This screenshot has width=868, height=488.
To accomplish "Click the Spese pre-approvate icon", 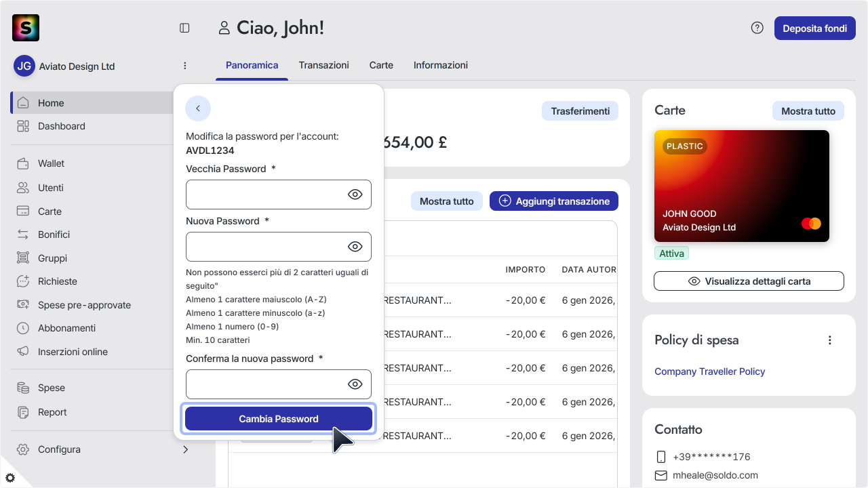I will (x=24, y=305).
